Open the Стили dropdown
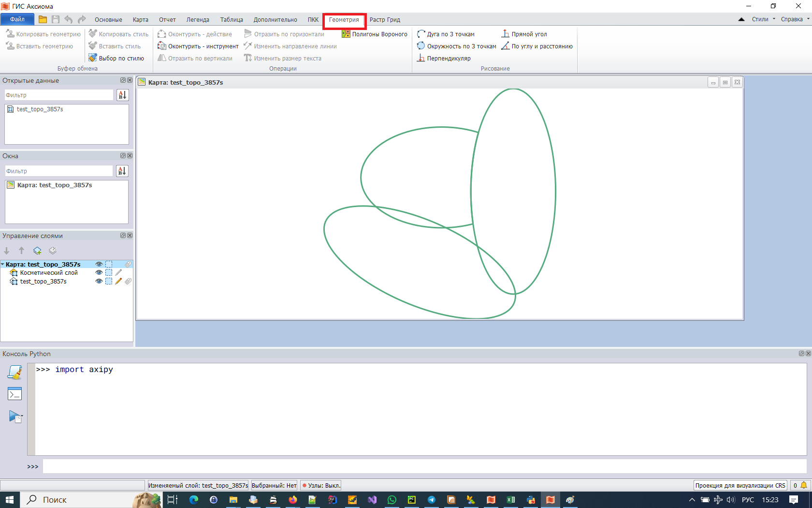The image size is (812, 508). 760,19
